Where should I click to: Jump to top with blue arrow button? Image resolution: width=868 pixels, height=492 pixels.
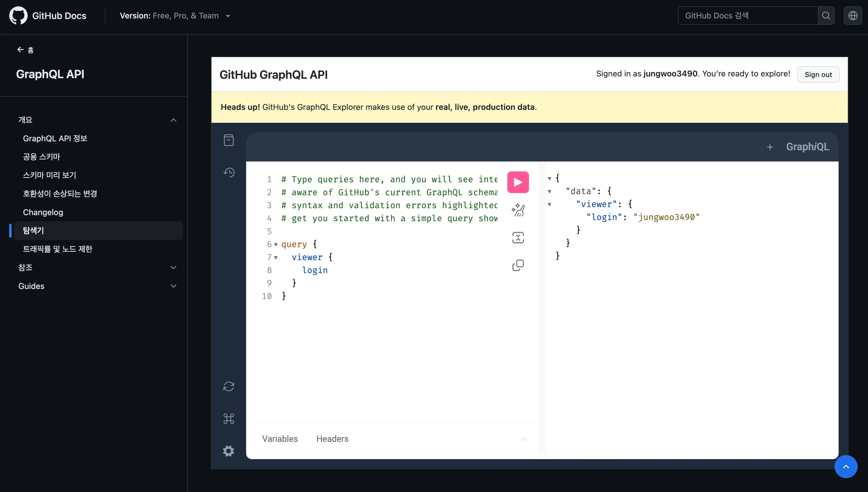point(846,467)
